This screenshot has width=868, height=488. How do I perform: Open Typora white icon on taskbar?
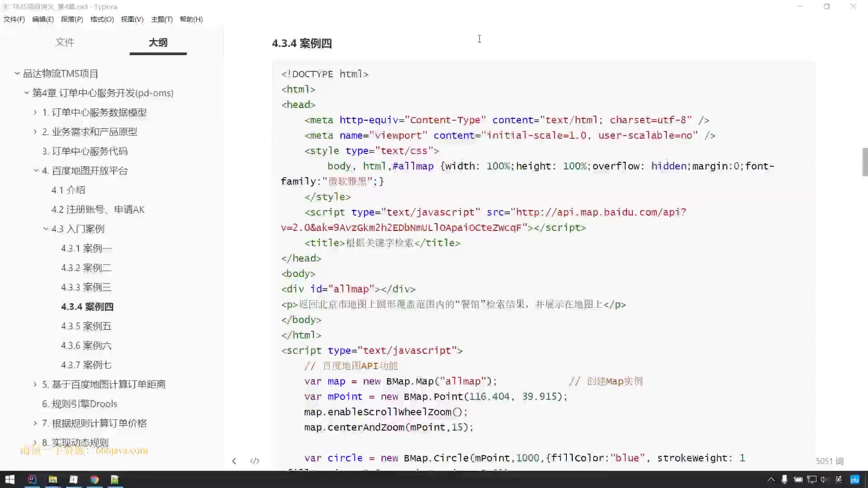pyautogui.click(x=73, y=479)
